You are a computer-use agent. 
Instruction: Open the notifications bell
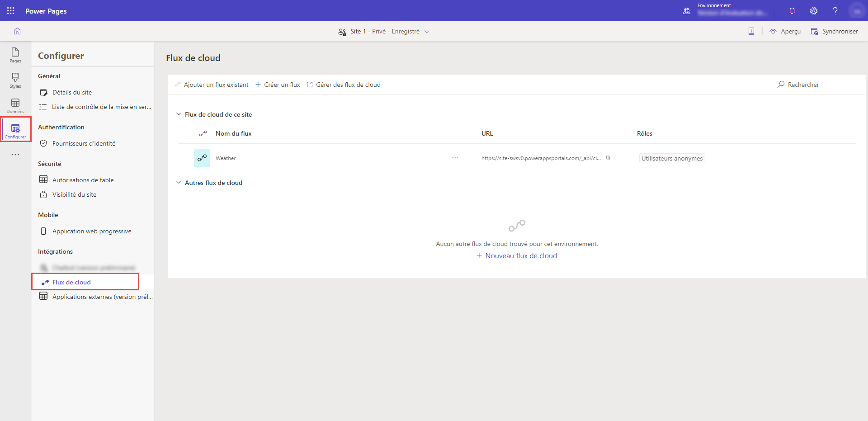pyautogui.click(x=792, y=10)
